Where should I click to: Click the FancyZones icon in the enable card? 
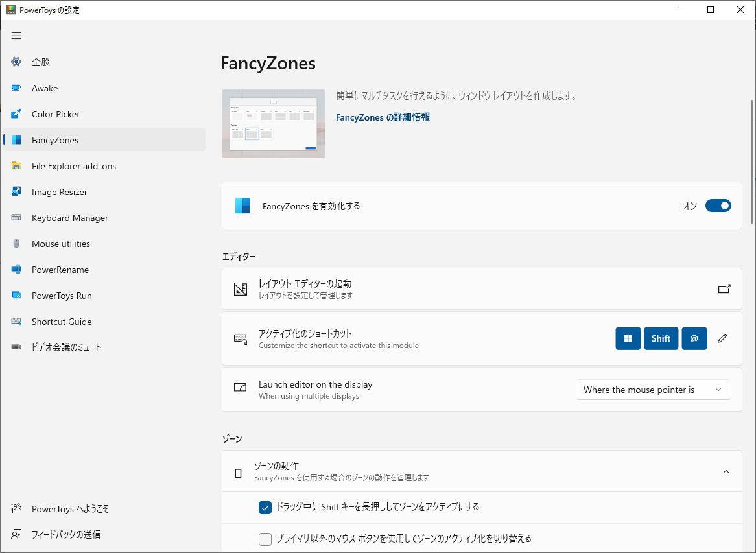242,206
